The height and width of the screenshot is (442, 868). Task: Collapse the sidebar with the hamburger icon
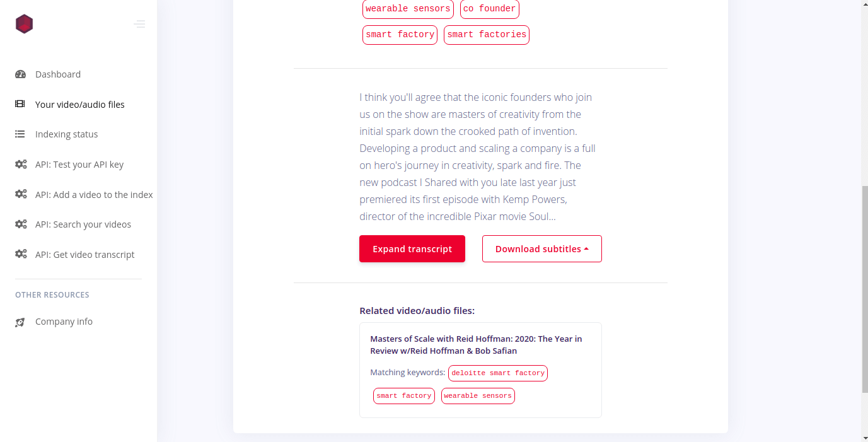139,24
